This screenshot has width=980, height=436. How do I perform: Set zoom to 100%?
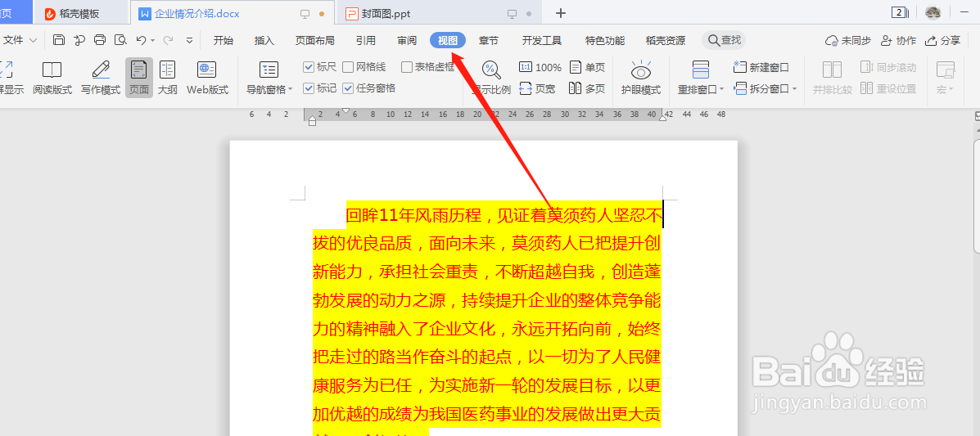click(x=540, y=67)
